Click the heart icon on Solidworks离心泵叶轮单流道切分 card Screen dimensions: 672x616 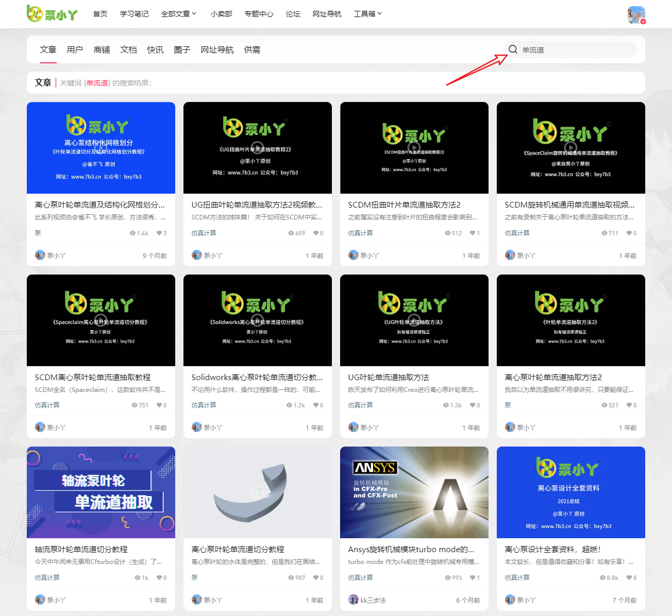[x=315, y=405]
